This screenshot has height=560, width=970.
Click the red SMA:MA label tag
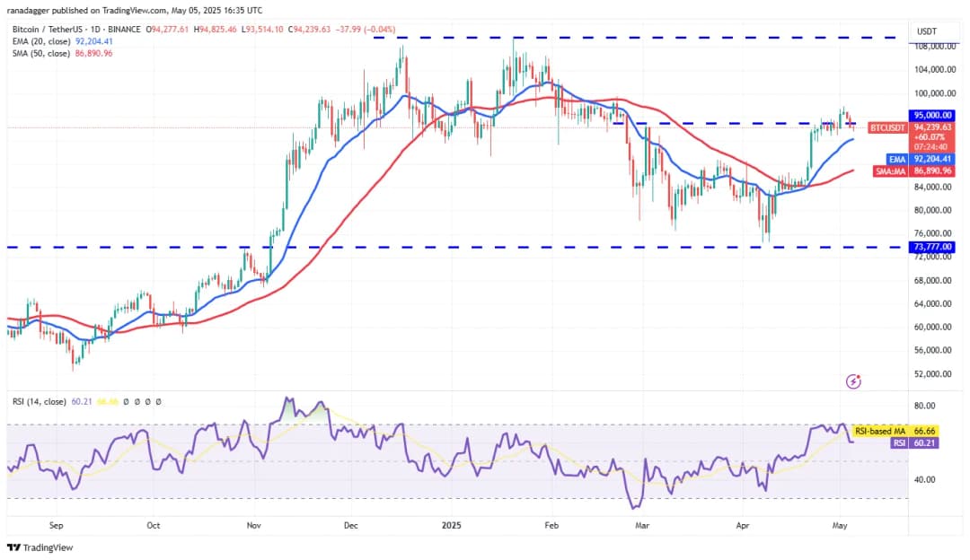pos(889,171)
